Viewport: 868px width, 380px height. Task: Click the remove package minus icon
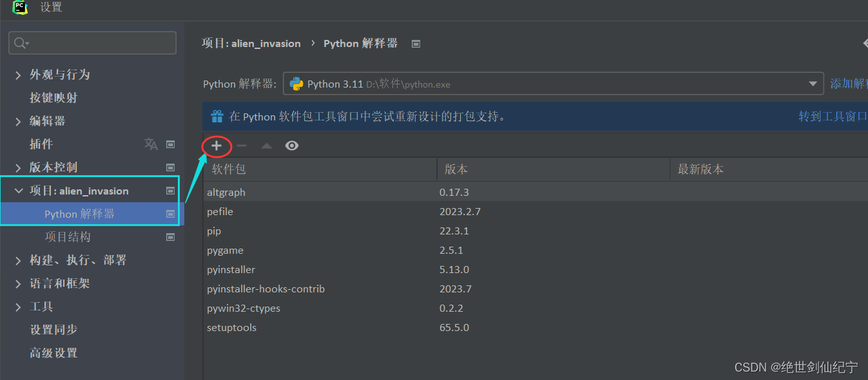[x=242, y=146]
